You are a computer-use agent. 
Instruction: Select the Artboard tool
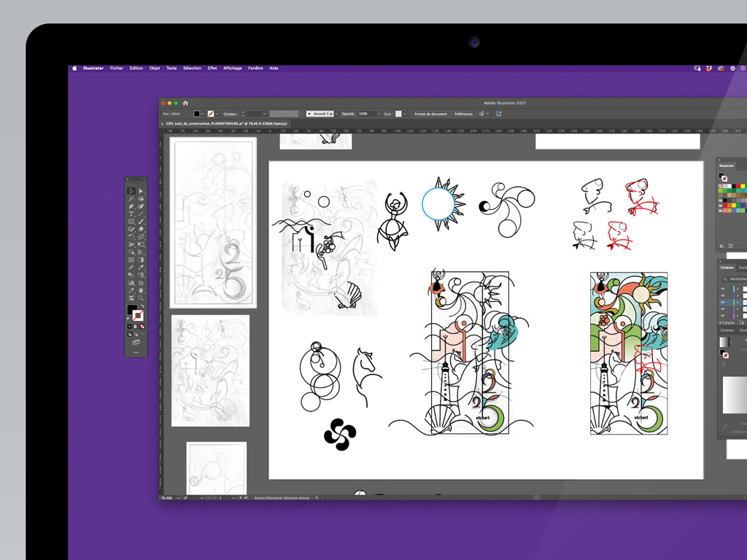point(141,282)
